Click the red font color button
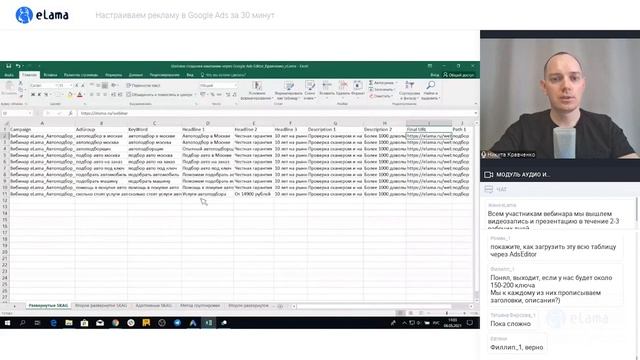 pyautogui.click(x=80, y=95)
